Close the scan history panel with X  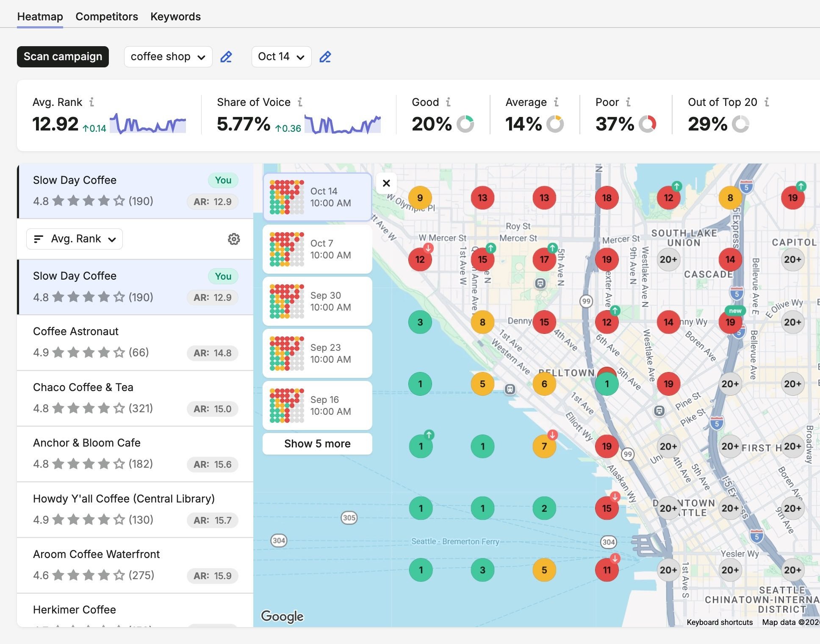pyautogui.click(x=386, y=183)
